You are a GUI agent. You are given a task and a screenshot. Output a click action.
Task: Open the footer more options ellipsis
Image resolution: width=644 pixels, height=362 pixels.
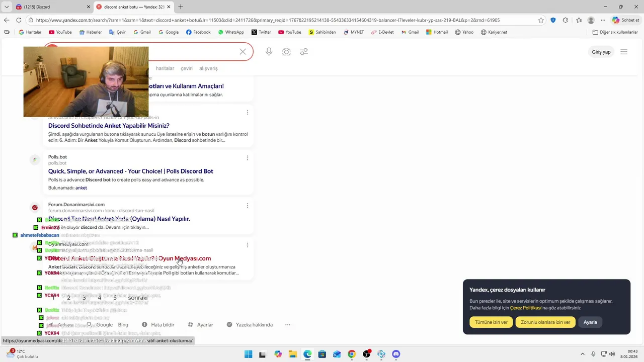288,325
